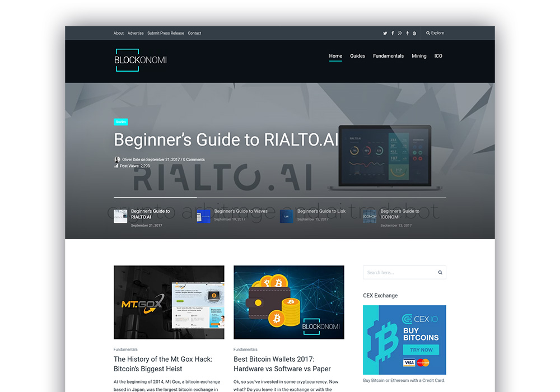
Task: Open Beginner's Guide to Lisk slider title
Action: coord(321,211)
